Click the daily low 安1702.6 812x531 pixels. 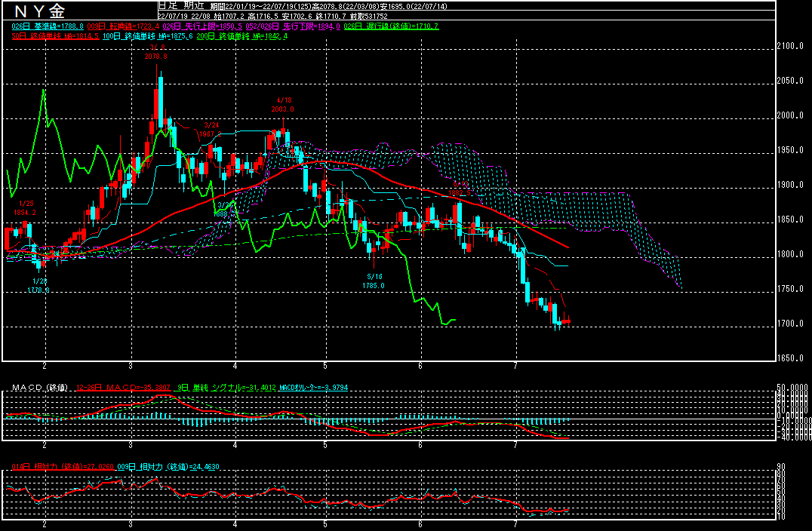pyautogui.click(x=297, y=16)
